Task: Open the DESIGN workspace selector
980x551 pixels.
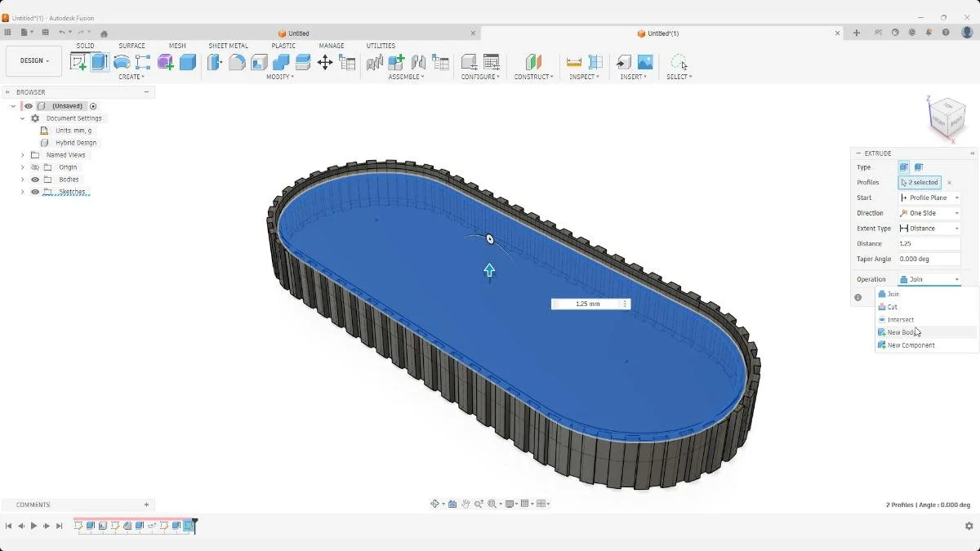Action: (33, 60)
